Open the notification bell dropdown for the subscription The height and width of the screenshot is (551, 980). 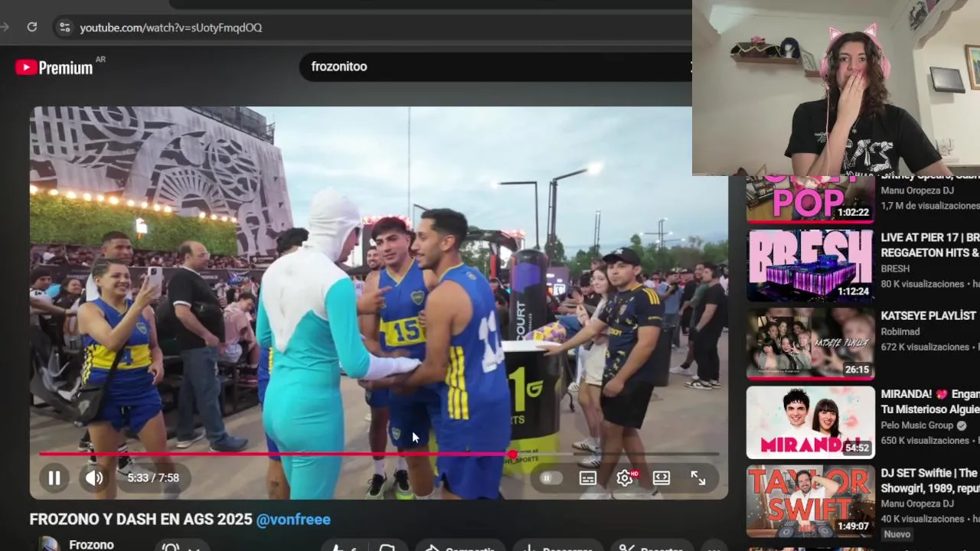(181, 547)
